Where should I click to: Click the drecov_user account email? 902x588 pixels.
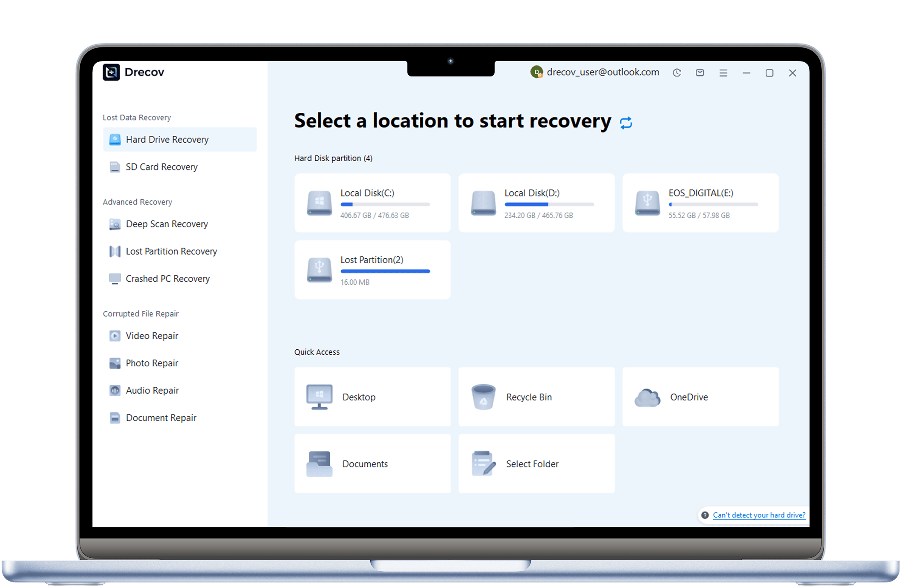point(603,72)
